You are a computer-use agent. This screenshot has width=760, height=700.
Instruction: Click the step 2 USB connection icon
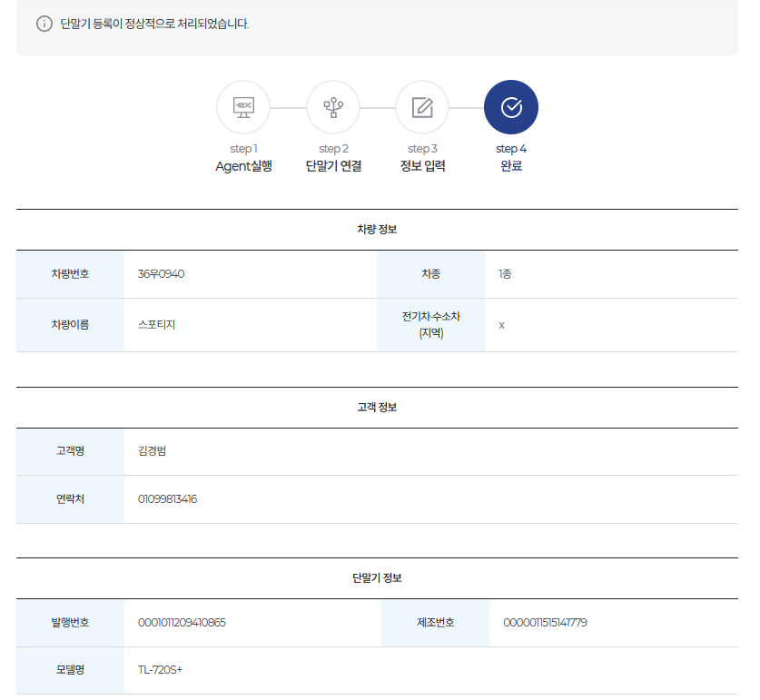tap(333, 107)
